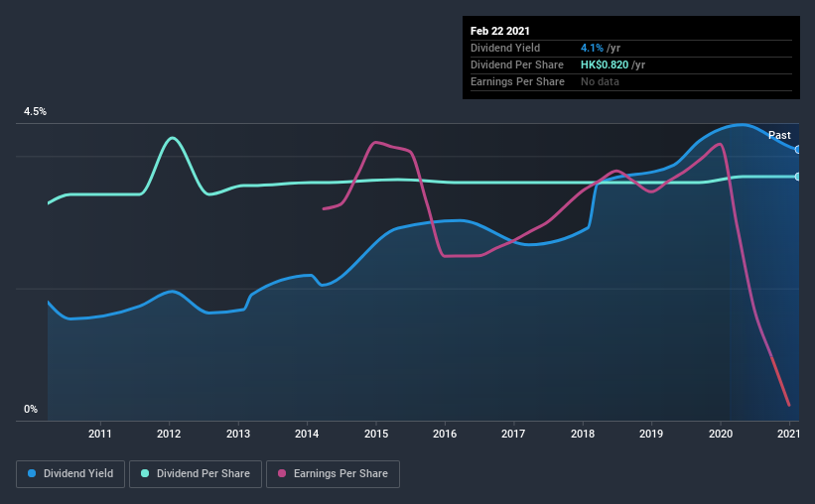Click the HK$0.820 dividend per share value

coord(605,64)
